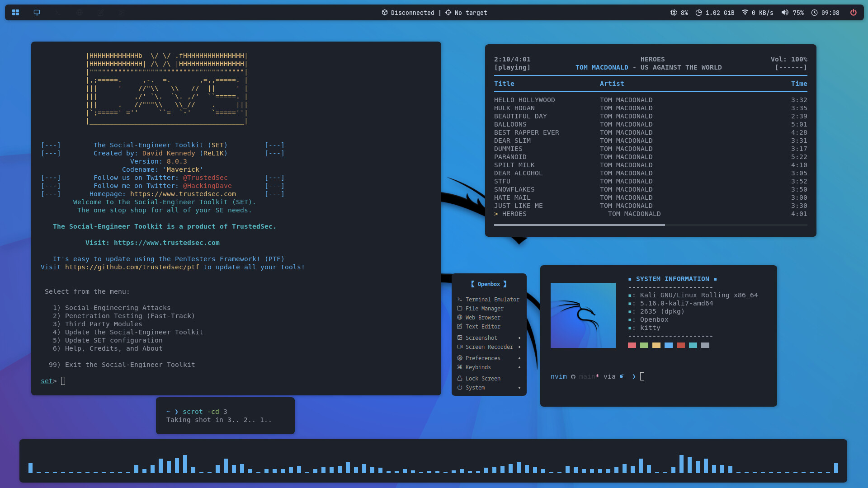Click the [playing] status in music player

(x=512, y=67)
